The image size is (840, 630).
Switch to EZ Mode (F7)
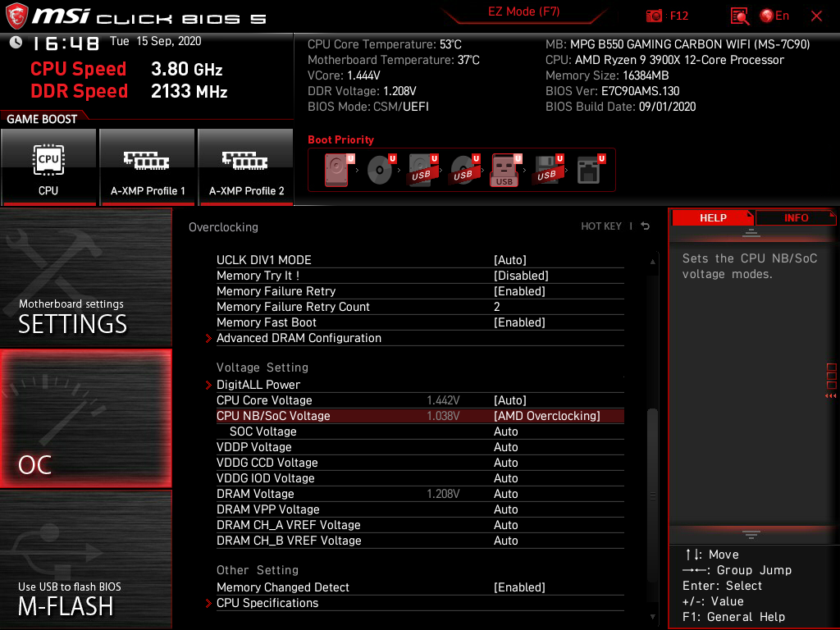(523, 12)
